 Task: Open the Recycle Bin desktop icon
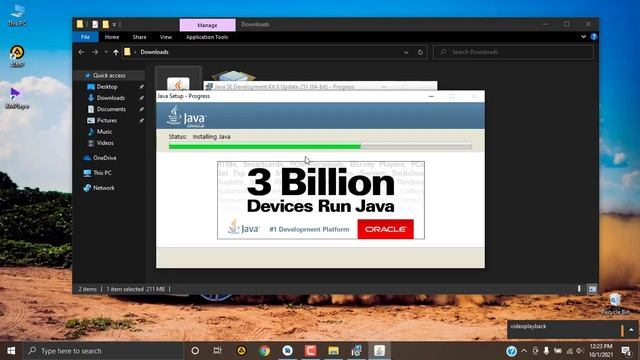coord(616,304)
